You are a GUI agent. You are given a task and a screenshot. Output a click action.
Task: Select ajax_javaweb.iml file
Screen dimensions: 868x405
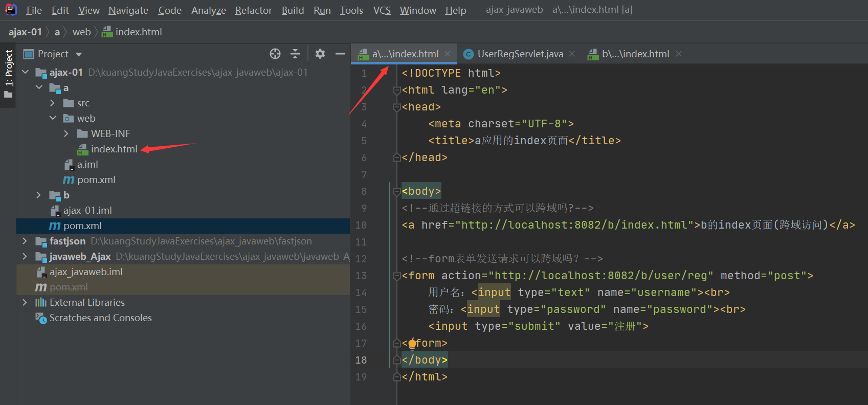click(x=86, y=272)
